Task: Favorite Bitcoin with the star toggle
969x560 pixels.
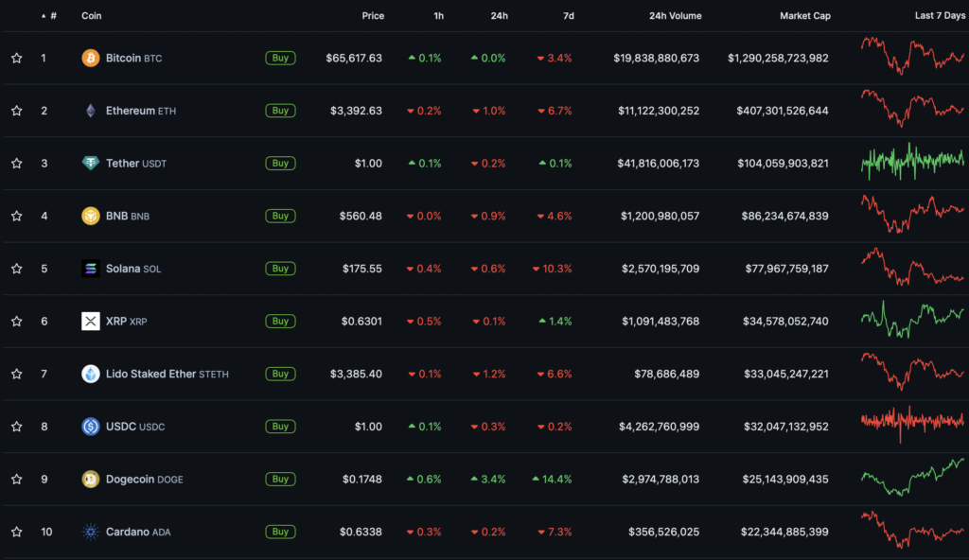Action: [x=17, y=58]
